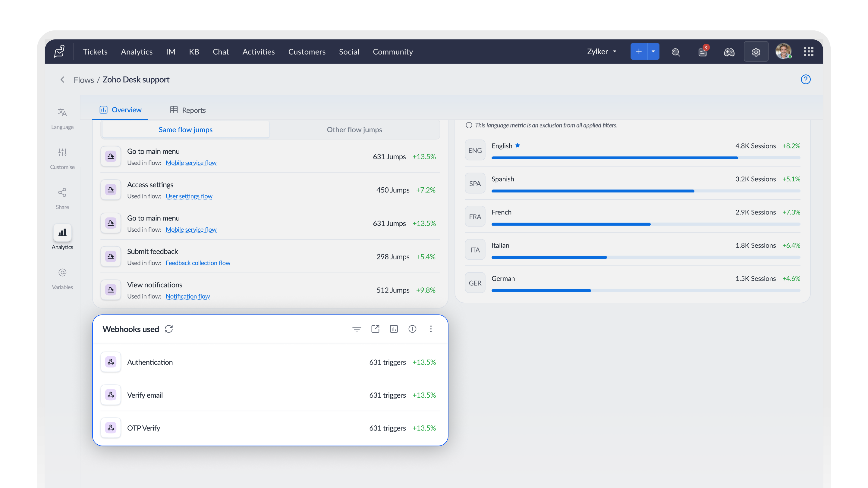Open the apps grid launcher
The height and width of the screenshot is (488, 868).
pos(809,52)
